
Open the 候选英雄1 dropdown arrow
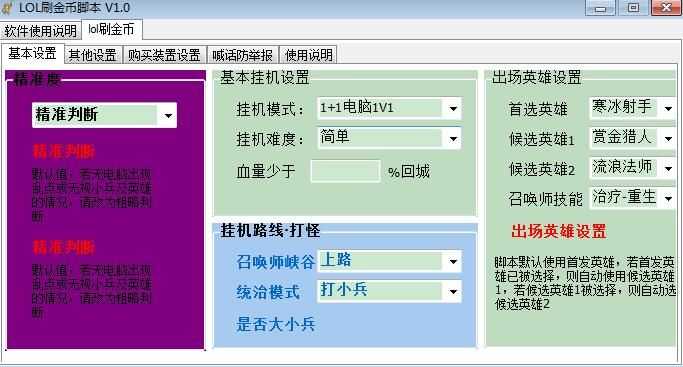pyautogui.click(x=668, y=138)
